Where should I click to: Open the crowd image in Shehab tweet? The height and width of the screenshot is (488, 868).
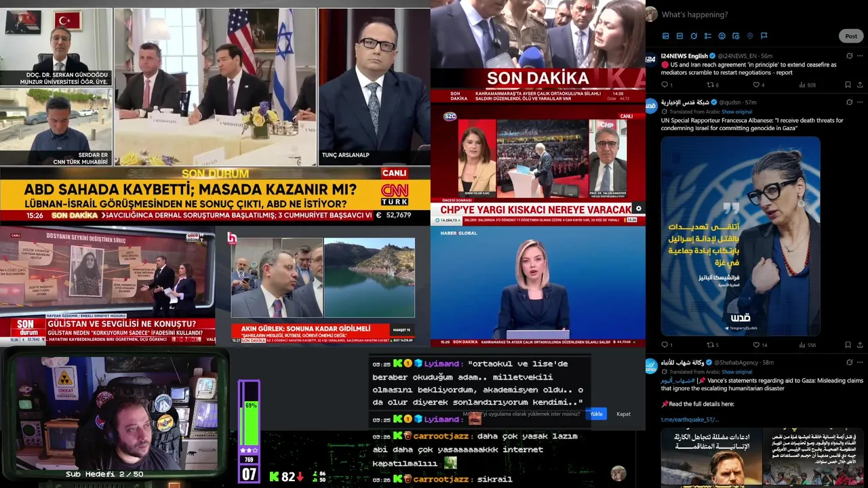point(813,457)
